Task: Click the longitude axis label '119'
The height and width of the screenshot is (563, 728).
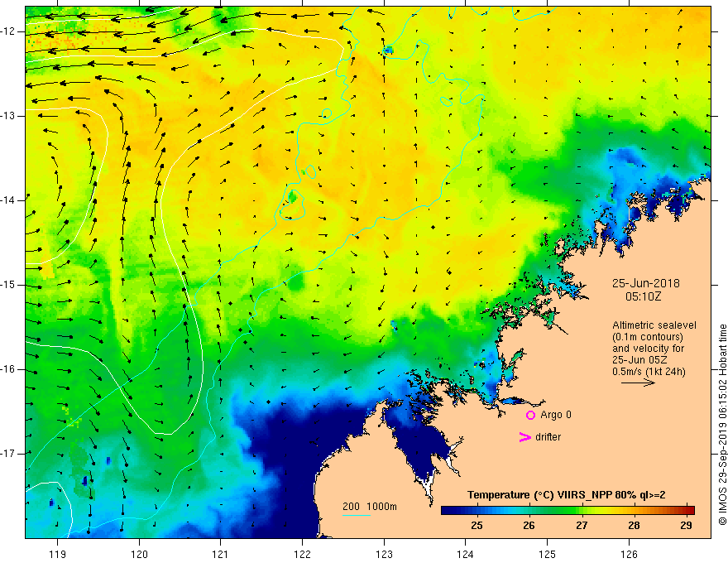Action: pos(58,554)
